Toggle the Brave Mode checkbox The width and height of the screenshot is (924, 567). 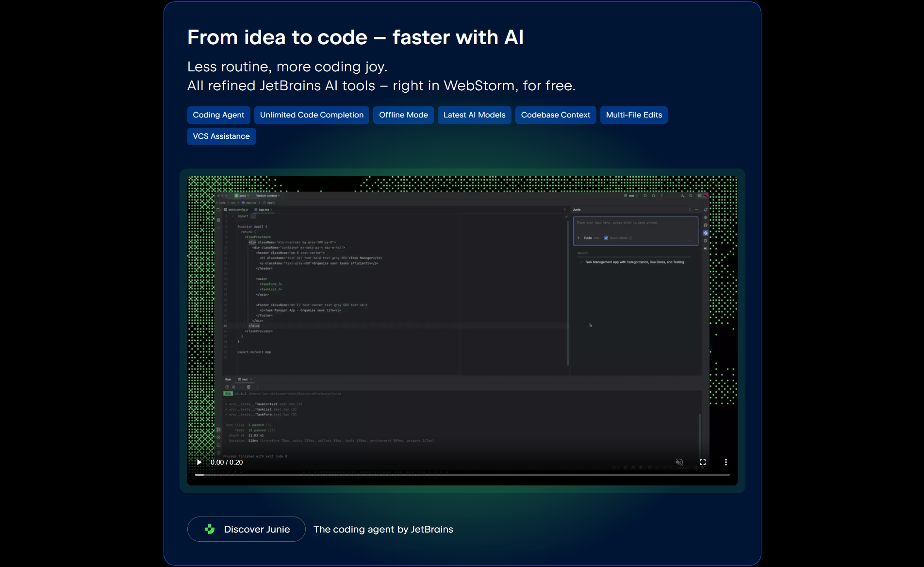(606, 238)
